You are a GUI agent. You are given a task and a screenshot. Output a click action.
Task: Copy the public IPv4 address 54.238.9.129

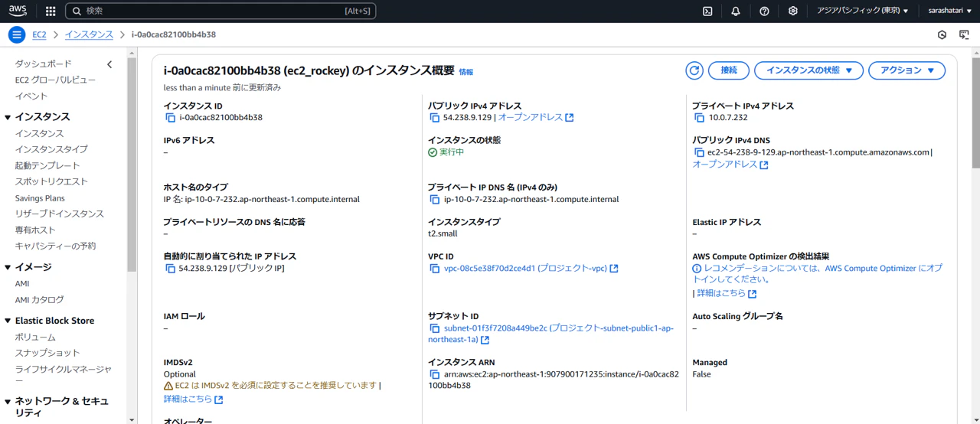tap(435, 118)
